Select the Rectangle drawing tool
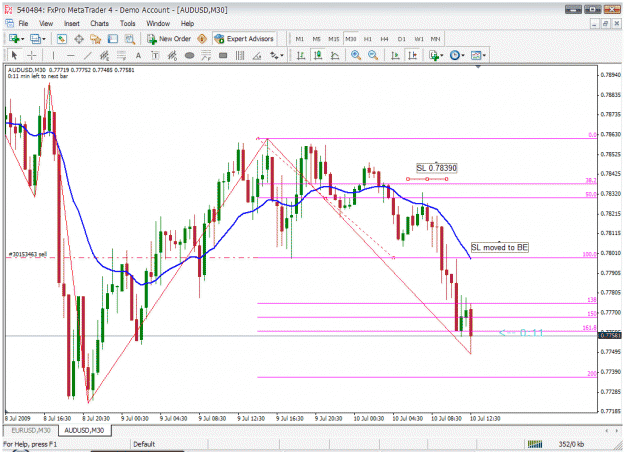 coord(223,55)
